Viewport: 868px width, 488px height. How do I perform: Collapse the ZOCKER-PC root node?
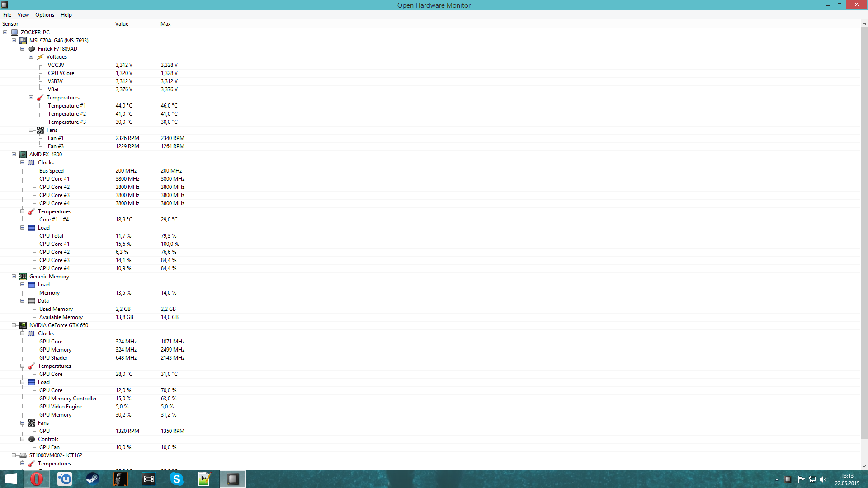(5, 33)
